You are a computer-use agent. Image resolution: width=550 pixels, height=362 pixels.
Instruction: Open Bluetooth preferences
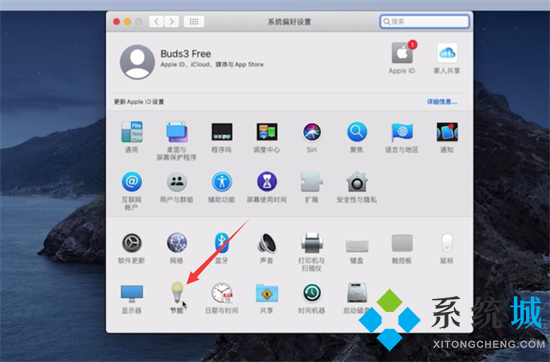[222, 243]
